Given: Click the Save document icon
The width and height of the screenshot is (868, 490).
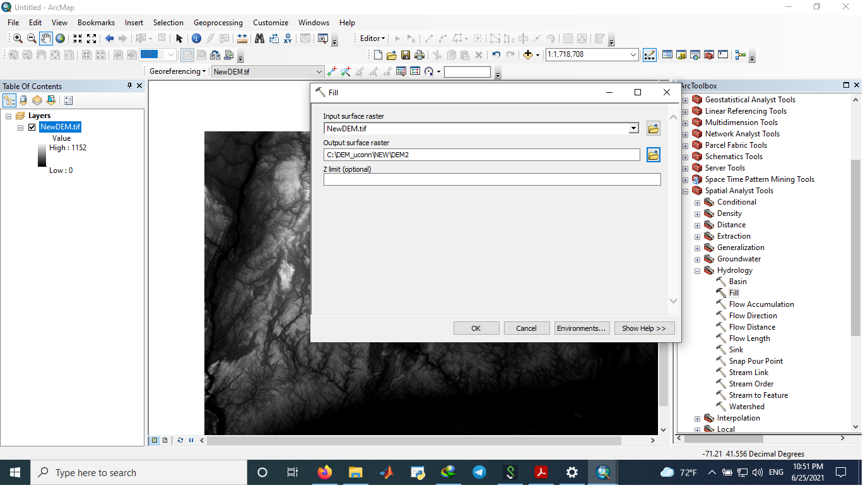Looking at the screenshot, I should click(406, 55).
